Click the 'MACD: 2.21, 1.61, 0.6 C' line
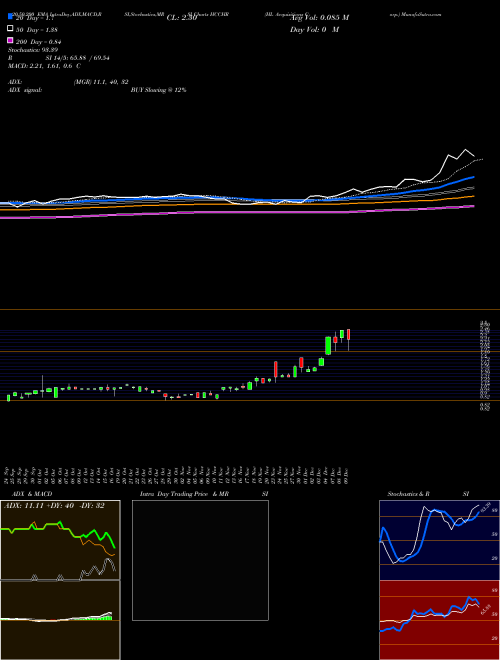The height and width of the screenshot is (660, 500). coord(44,66)
